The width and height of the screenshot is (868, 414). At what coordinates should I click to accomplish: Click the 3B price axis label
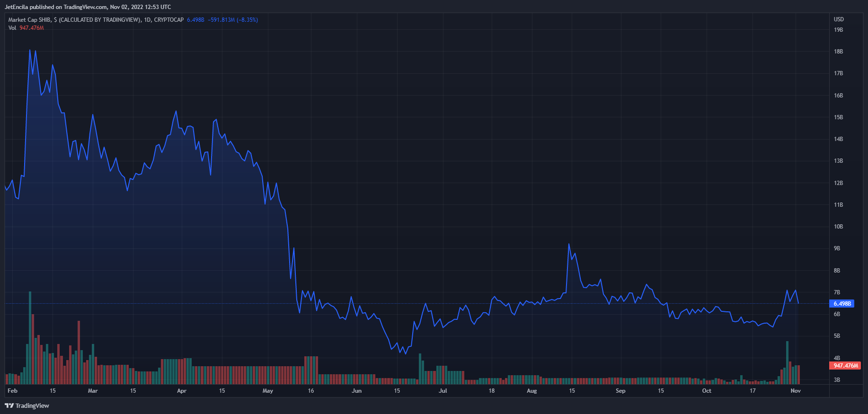837,380
